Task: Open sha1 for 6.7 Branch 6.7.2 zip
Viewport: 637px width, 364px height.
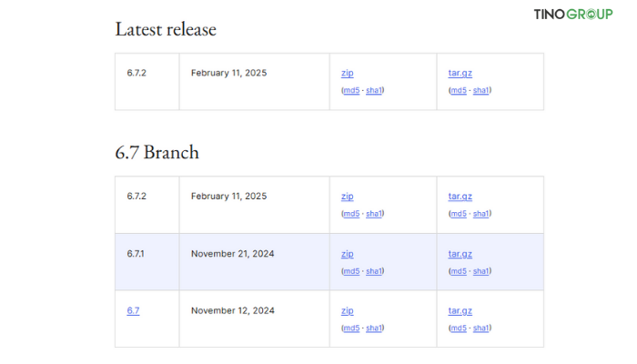Action: (374, 213)
